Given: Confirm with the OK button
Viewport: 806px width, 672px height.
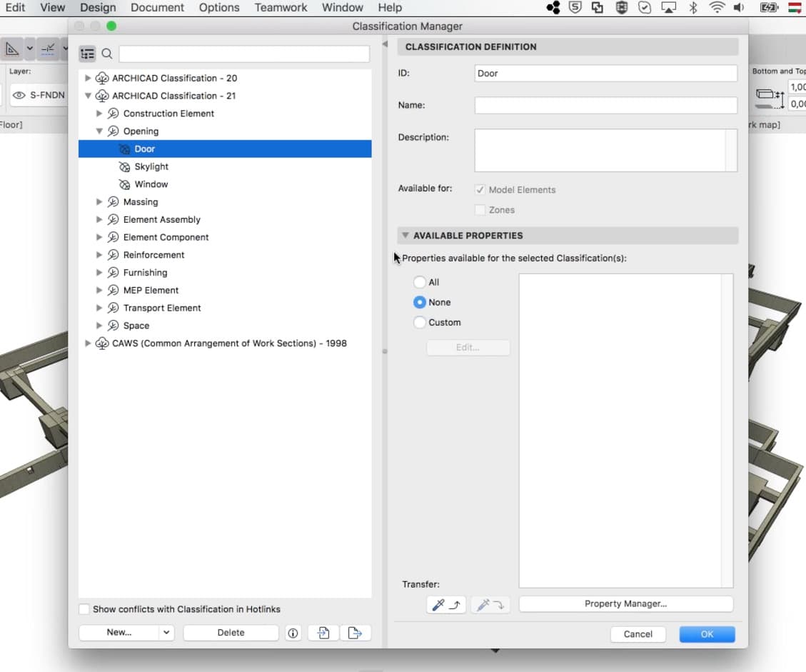Looking at the screenshot, I should [707, 634].
